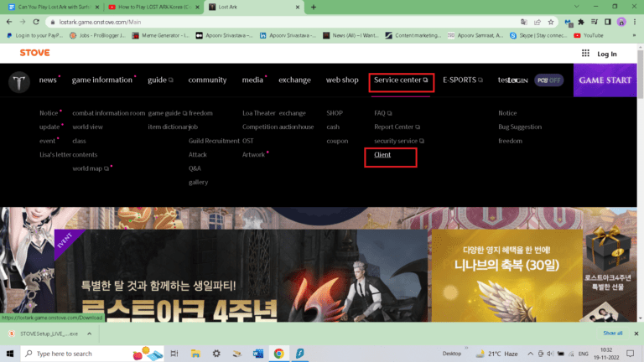Select the web shop menu item
This screenshot has width=644, height=362.
coord(342,80)
